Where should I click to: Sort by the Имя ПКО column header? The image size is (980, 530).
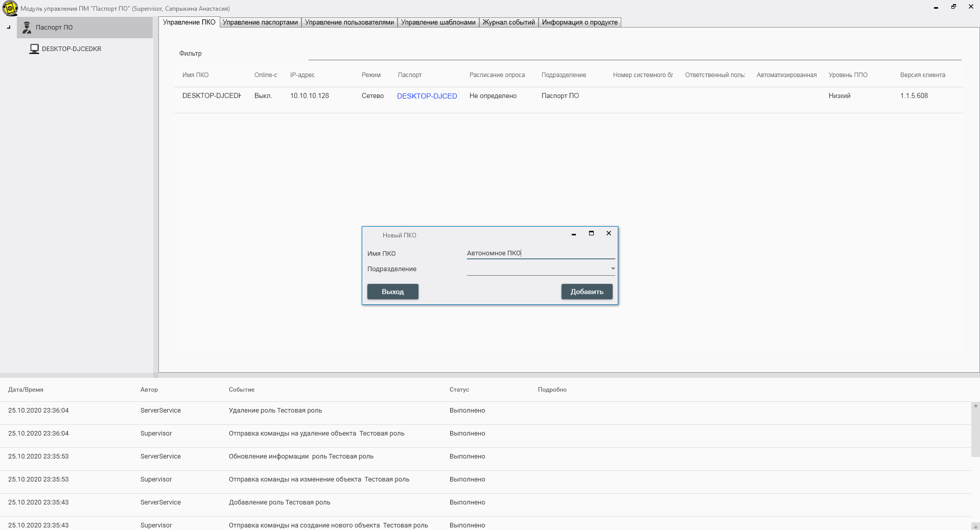tap(195, 75)
